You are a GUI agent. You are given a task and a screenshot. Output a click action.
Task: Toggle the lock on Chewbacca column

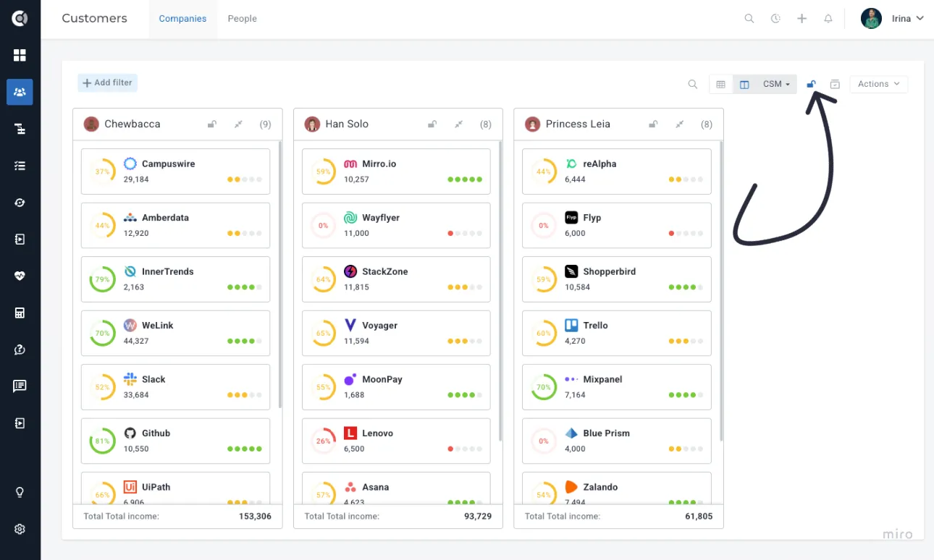click(212, 124)
